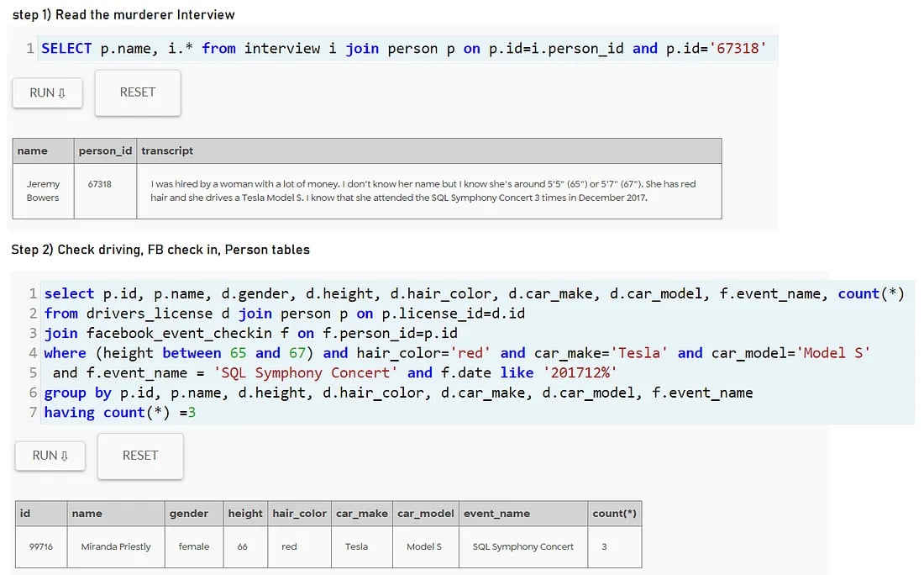The height and width of the screenshot is (575, 924).
Task: Click the 'gender' column header
Action: (x=194, y=514)
